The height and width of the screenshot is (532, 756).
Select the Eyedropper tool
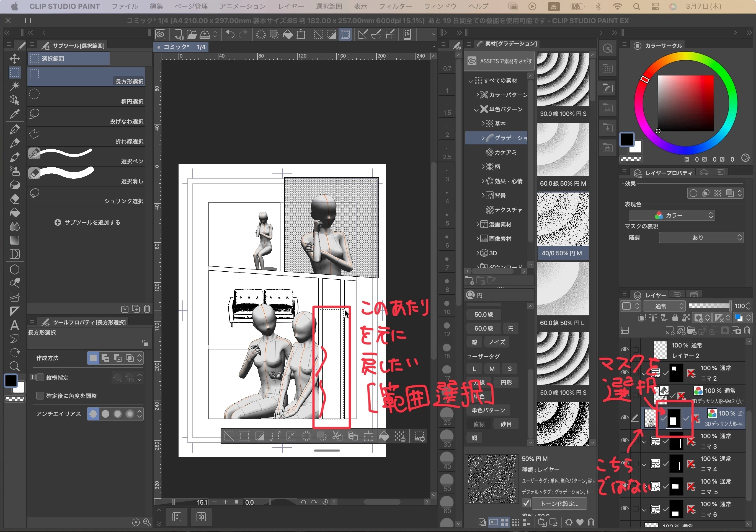point(14,114)
